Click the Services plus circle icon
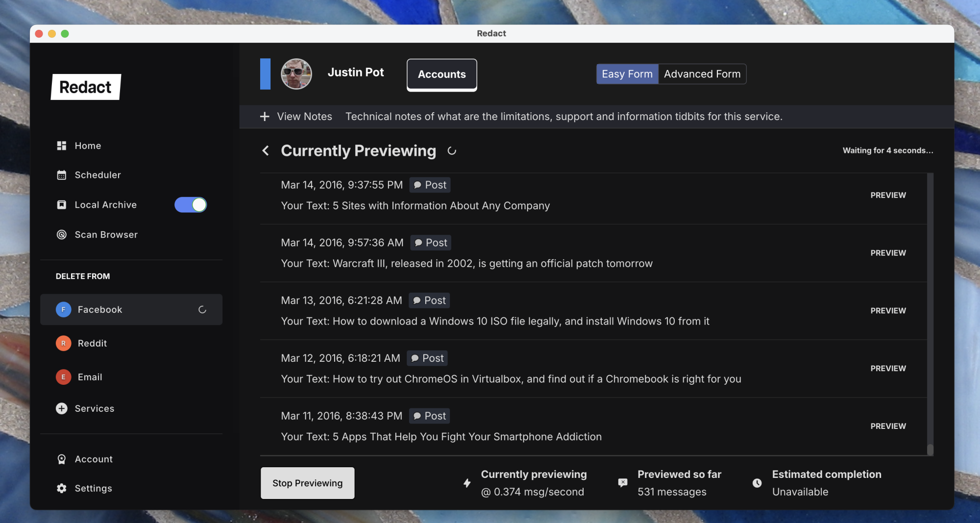 [61, 408]
